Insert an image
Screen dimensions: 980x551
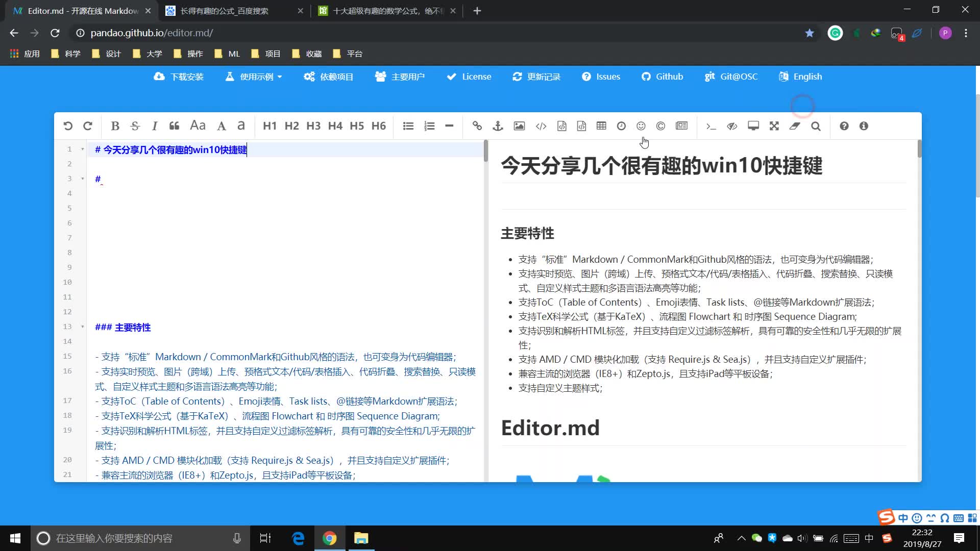coord(519,126)
